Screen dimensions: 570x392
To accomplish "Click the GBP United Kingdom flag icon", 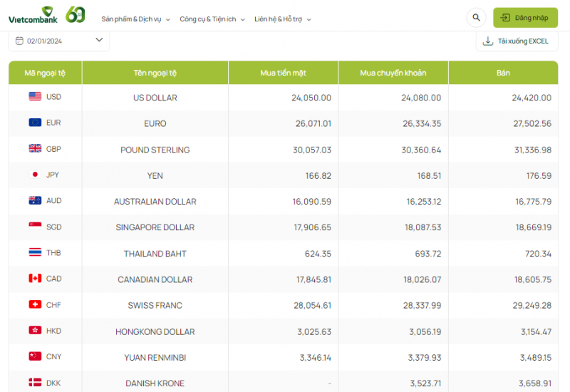I will [x=35, y=148].
